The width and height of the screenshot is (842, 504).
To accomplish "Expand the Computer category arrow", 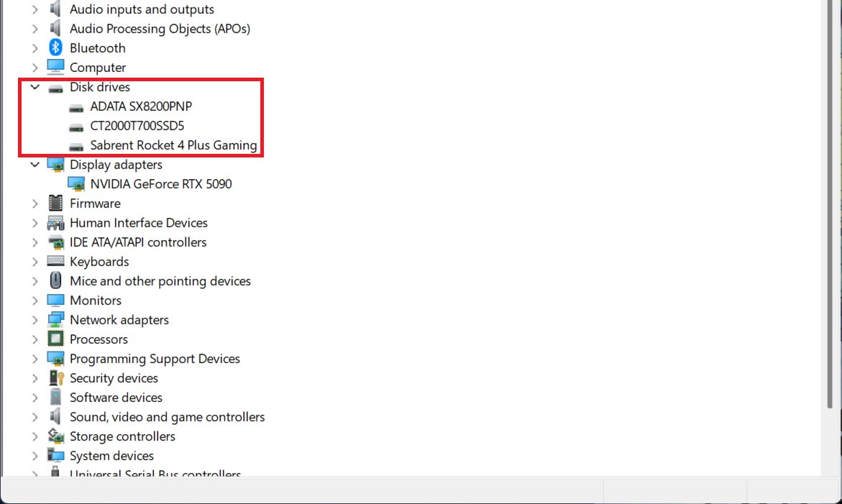I will pos(35,67).
